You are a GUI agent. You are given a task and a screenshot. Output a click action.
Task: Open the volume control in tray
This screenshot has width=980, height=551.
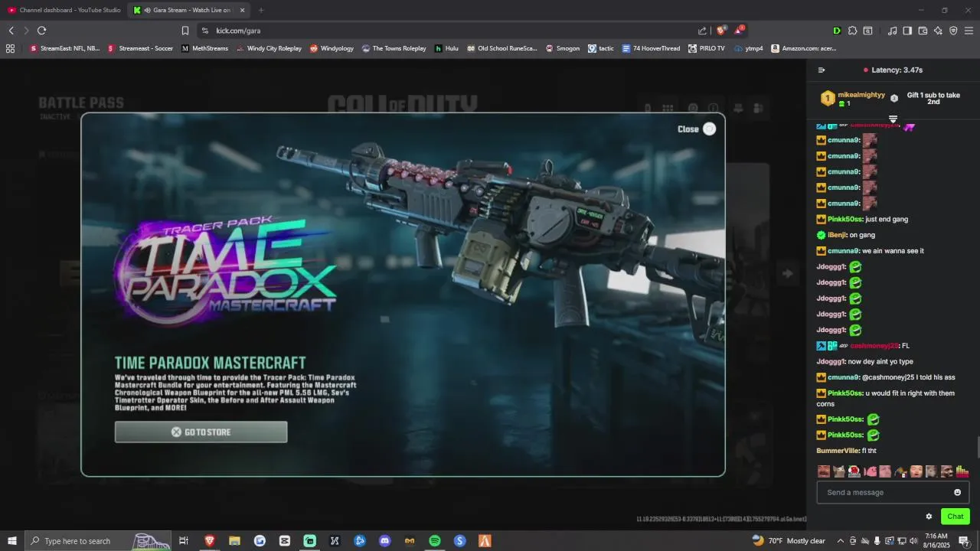[913, 541]
